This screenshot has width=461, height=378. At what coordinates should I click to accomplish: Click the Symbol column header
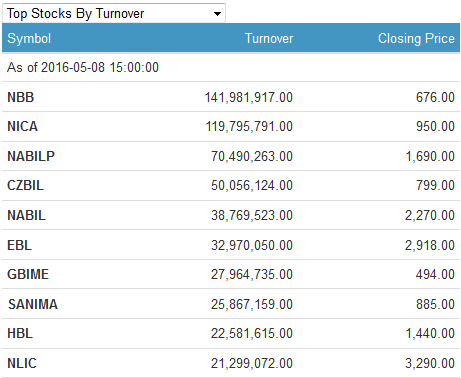click(29, 38)
